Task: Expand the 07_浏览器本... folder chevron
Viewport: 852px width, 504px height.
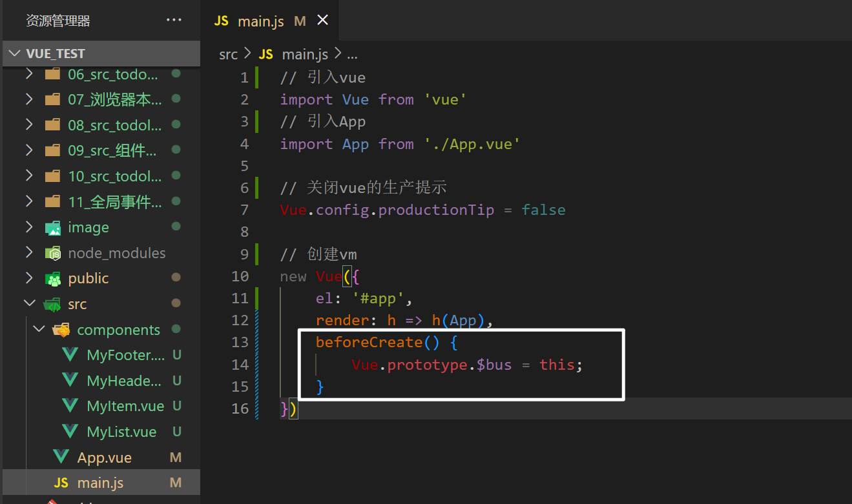Action: click(29, 99)
